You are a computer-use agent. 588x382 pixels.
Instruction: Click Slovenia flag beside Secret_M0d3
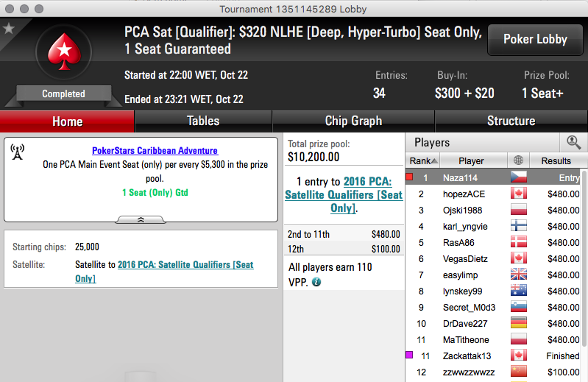pos(519,307)
